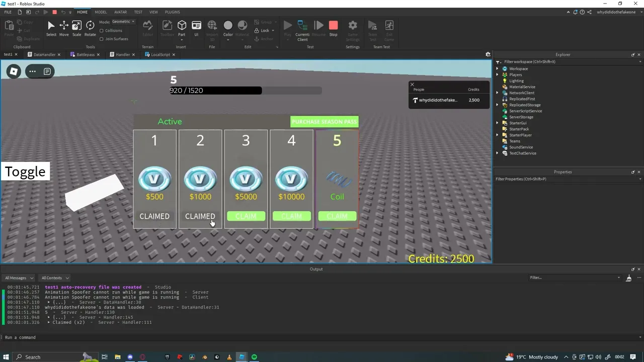Expand the StarterPlayer node

pos(498,135)
